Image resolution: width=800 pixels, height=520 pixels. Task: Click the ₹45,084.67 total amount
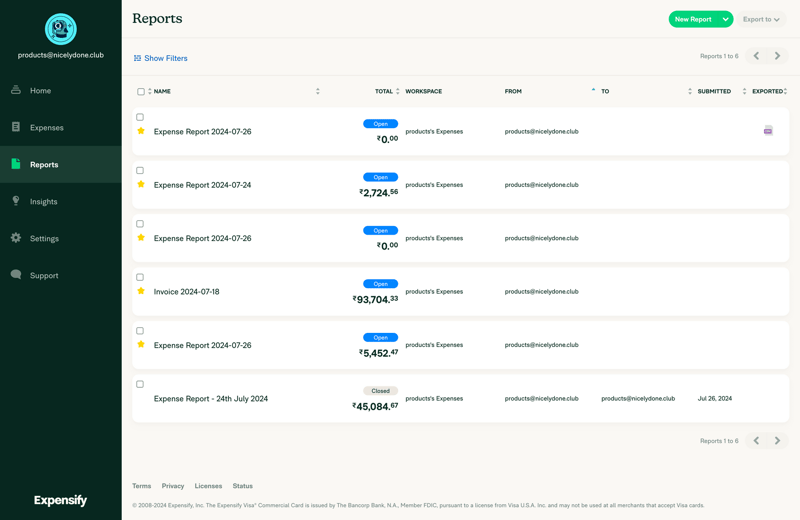coord(376,406)
